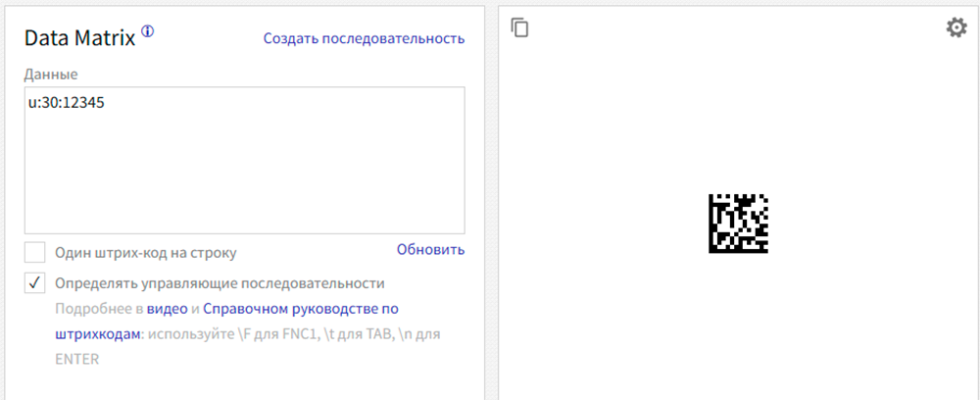Click the 'Data Matrix' heading
This screenshot has width=980, height=400.
[x=80, y=39]
